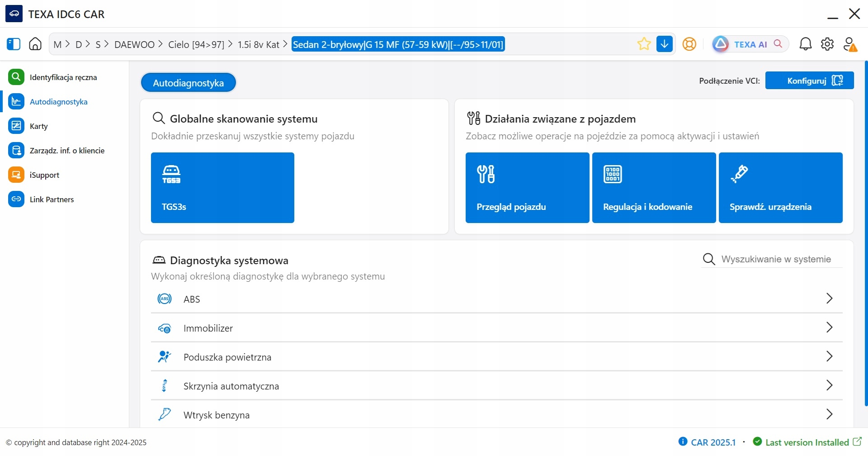Open the vehicle selection dropdown arrow
The height and width of the screenshot is (456, 868).
click(x=665, y=44)
